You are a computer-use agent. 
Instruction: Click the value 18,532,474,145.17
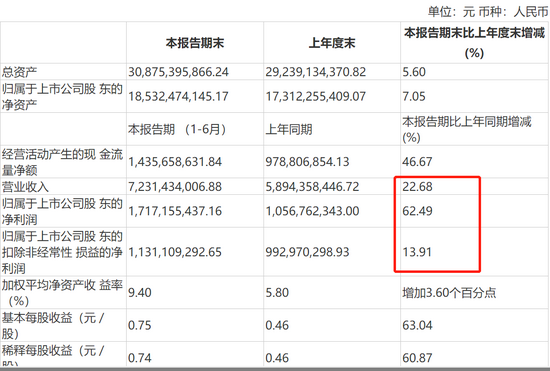pyautogui.click(x=178, y=96)
